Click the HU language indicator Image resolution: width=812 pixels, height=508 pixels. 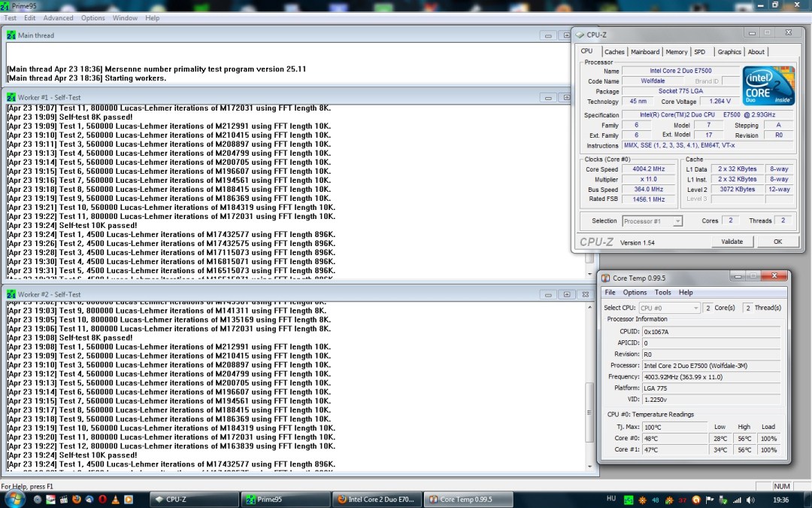pyautogui.click(x=611, y=499)
